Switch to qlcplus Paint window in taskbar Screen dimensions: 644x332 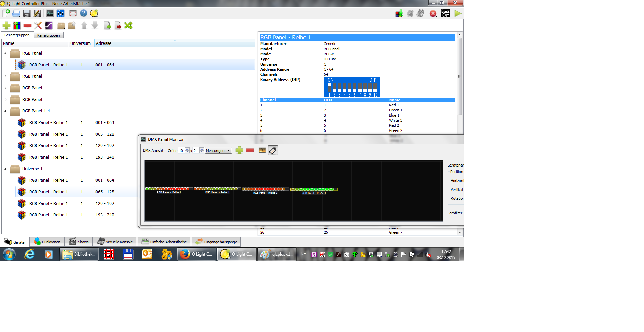[277, 254]
